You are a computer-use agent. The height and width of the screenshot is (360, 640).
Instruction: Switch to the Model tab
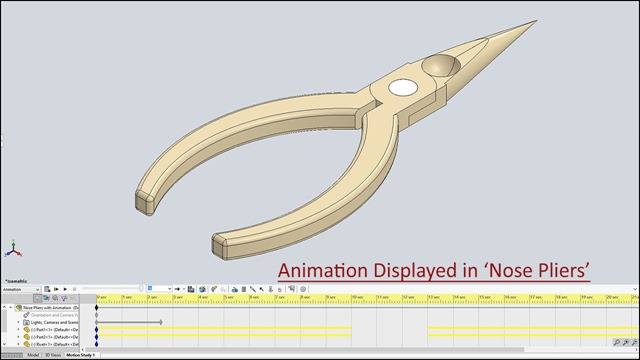tap(33, 355)
